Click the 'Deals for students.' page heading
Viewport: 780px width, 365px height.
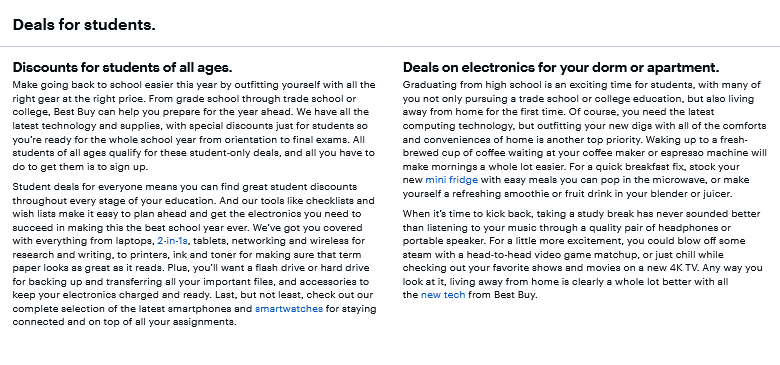click(84, 24)
